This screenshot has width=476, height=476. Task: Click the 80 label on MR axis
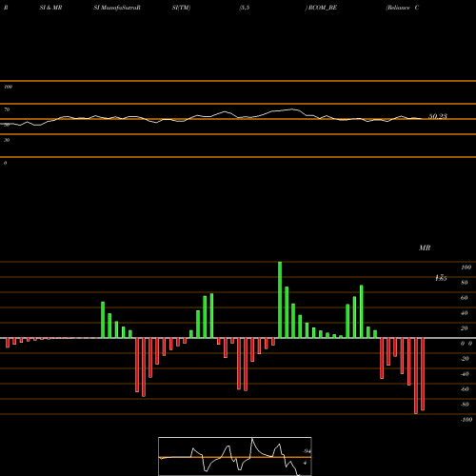pyautogui.click(x=465, y=283)
